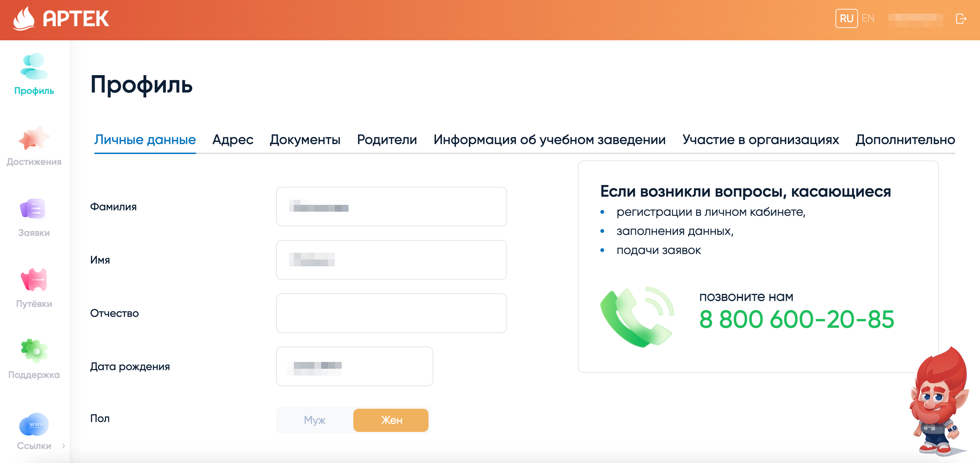
Task: Switch to Родители tab
Action: coord(386,140)
